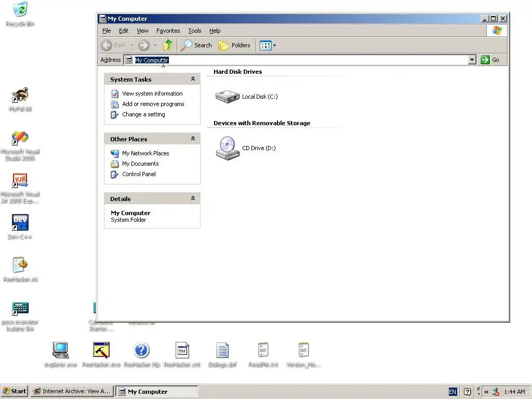Click My Computer taskbar button
This screenshot has width=532, height=399.
click(x=157, y=391)
